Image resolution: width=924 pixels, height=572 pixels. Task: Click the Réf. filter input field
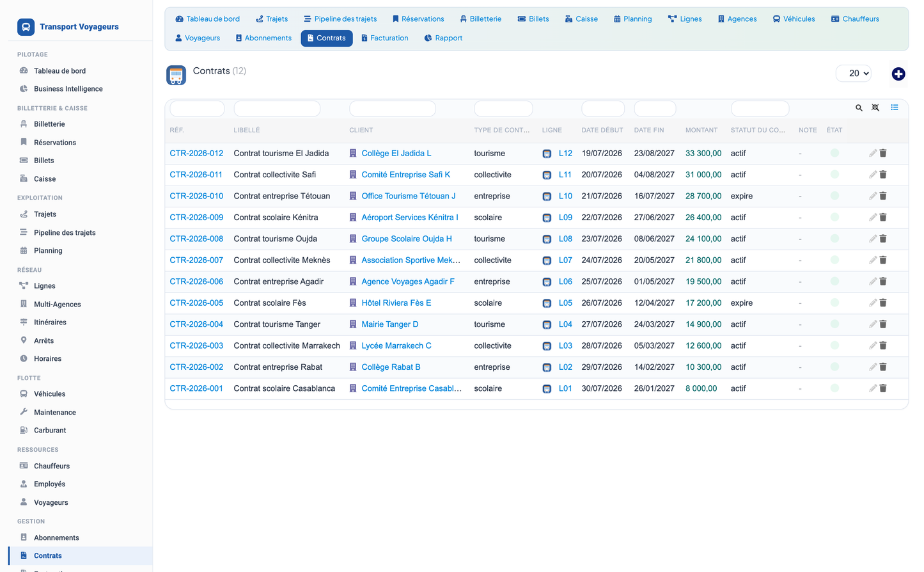point(197,109)
